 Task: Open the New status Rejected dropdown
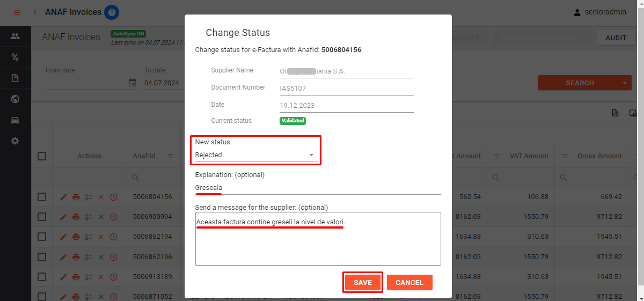click(255, 155)
